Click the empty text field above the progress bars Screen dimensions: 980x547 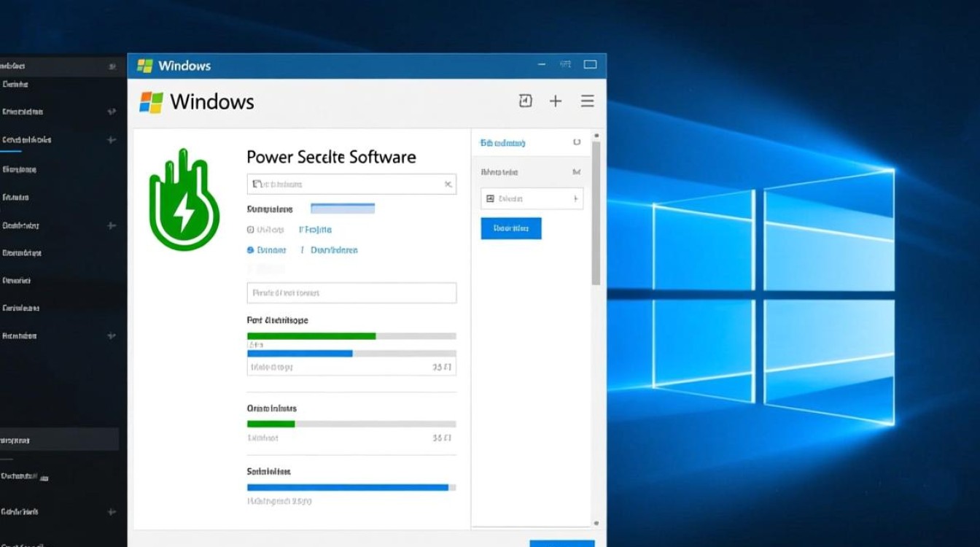click(x=351, y=293)
